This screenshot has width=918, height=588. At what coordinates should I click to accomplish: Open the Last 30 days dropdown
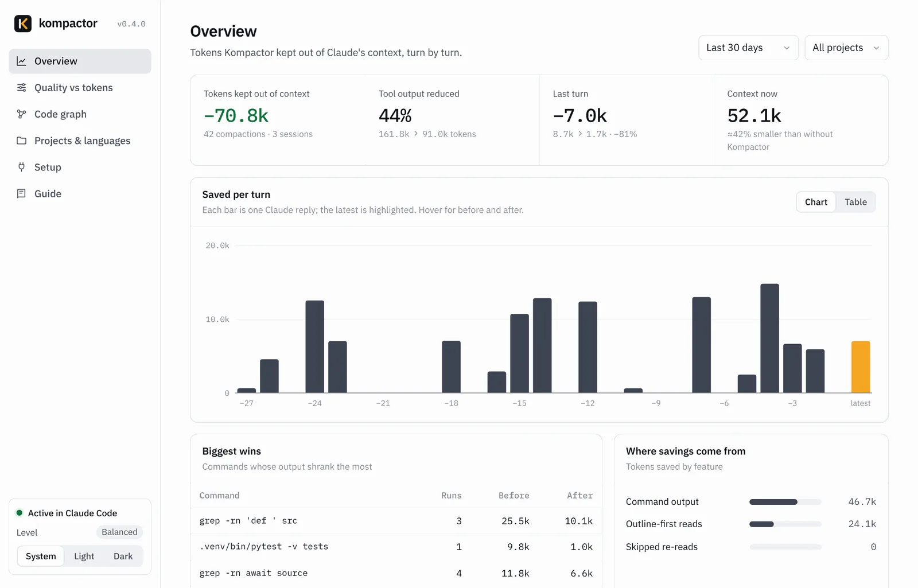(x=748, y=48)
